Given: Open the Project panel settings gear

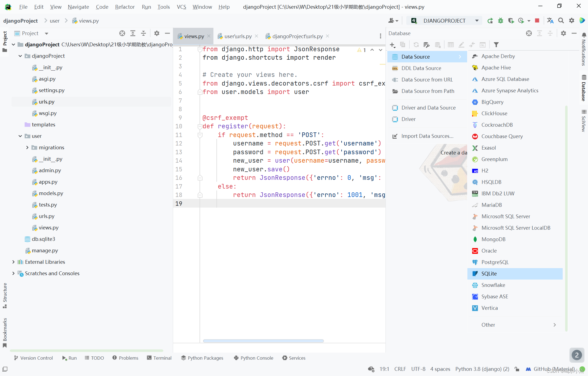Looking at the screenshot, I should (x=157, y=33).
